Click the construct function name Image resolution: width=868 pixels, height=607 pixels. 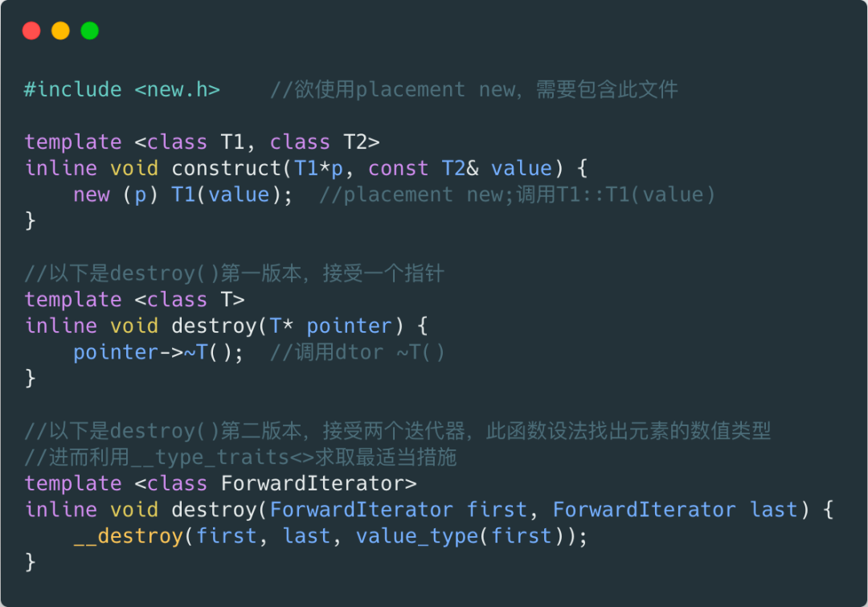click(x=226, y=168)
